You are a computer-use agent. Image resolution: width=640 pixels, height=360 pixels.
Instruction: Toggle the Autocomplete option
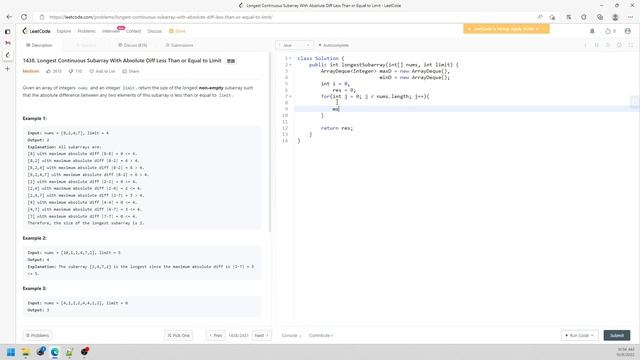(x=333, y=45)
